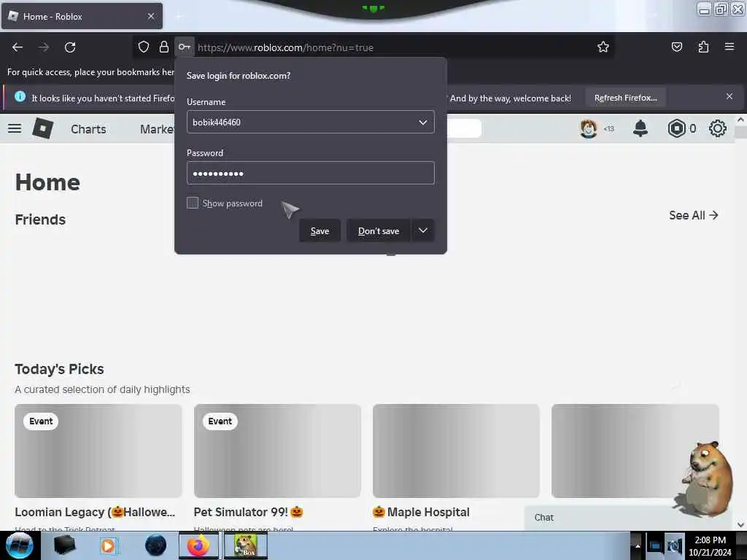Open the Charts page

point(88,129)
